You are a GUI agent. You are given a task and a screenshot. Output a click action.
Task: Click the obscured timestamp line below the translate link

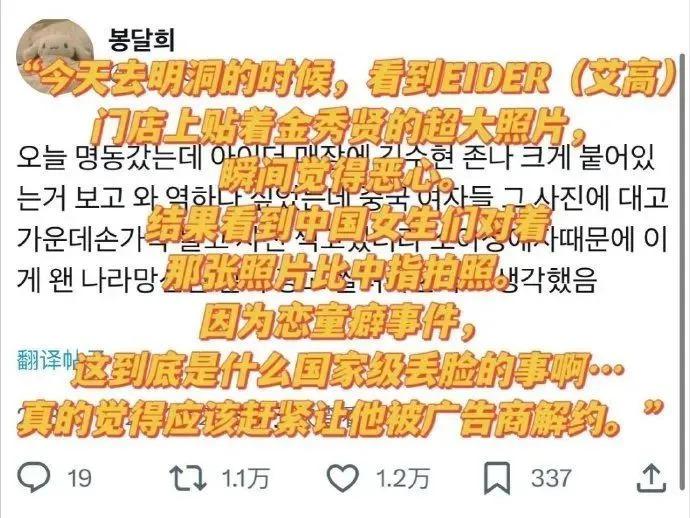(x=186, y=414)
